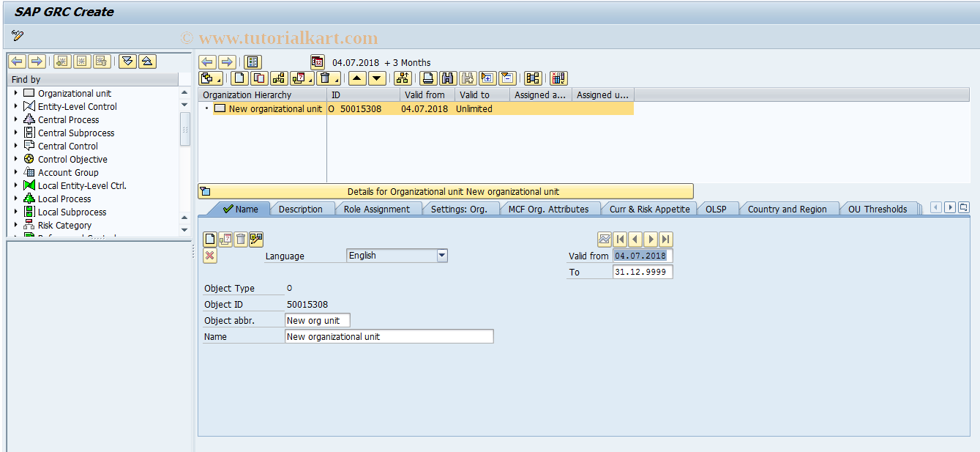
Task: Expand the Central Subprocess node
Action: click(x=15, y=133)
